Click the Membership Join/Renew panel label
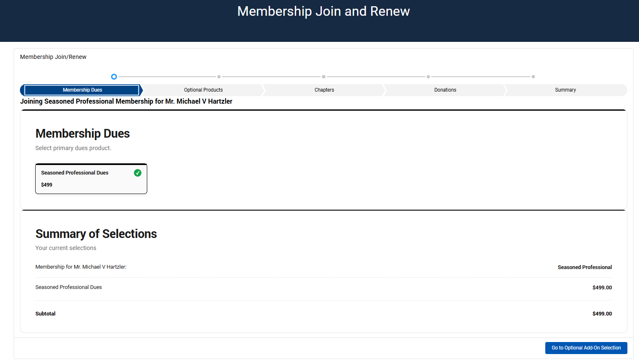This screenshot has width=639, height=364. coord(53,57)
